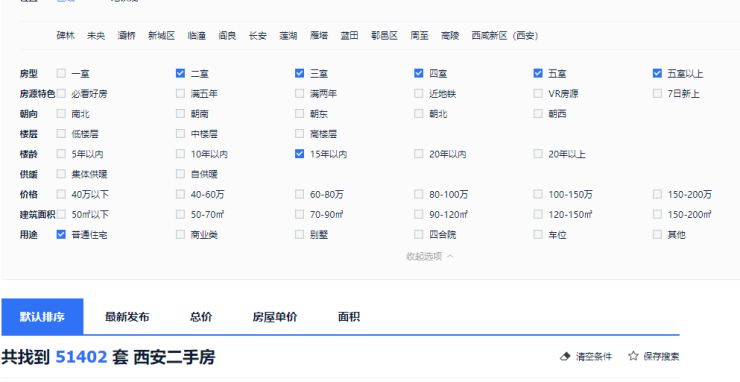Select 朝南 orientation checkbox
This screenshot has width=740, height=382.
pos(180,113)
